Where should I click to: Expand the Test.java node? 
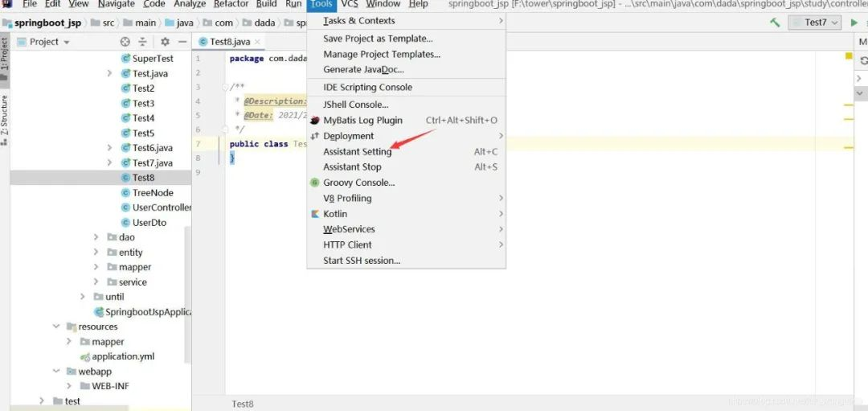[109, 73]
